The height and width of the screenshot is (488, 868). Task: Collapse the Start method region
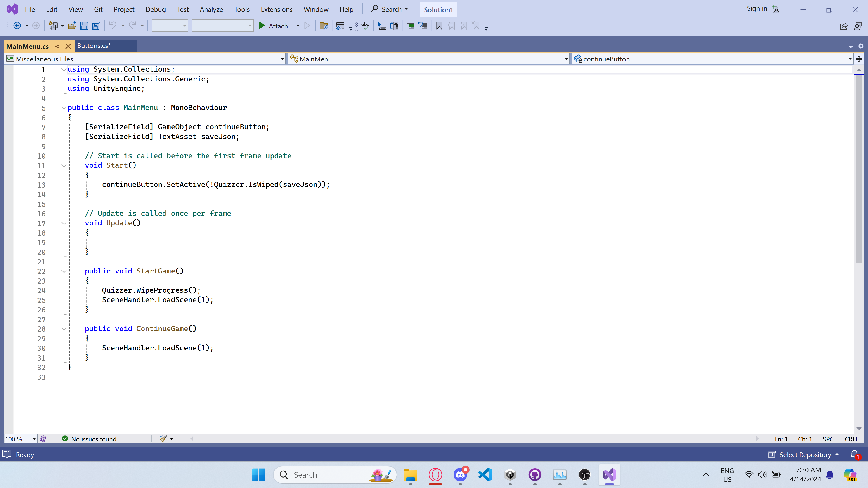click(x=64, y=165)
